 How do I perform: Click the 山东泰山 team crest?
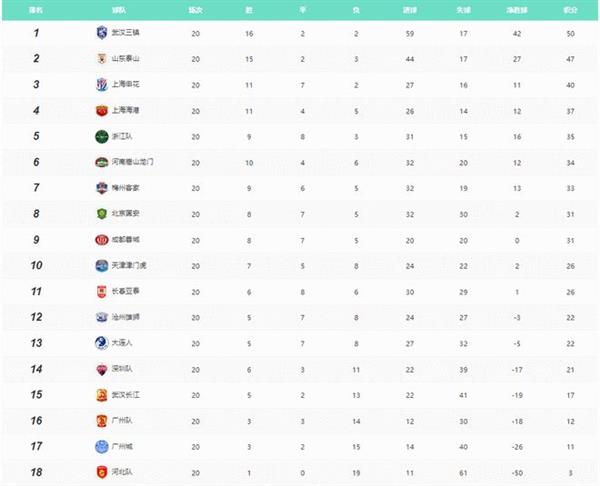[101, 59]
